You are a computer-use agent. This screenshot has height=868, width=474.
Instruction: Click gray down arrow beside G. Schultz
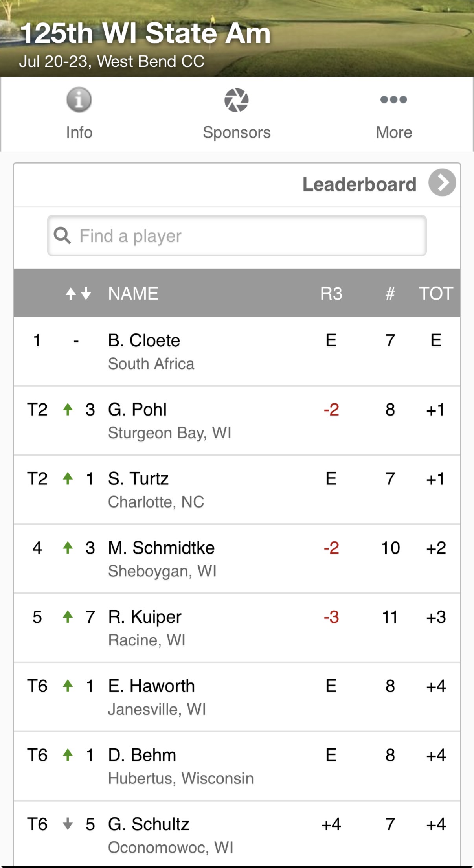pyautogui.click(x=68, y=824)
